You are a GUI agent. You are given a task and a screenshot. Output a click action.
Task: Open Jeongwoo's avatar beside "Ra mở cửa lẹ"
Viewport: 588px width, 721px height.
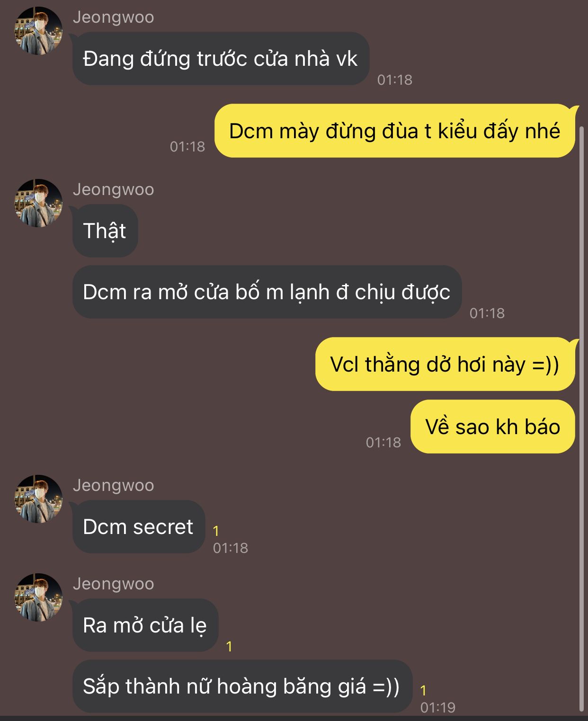pos(38,597)
